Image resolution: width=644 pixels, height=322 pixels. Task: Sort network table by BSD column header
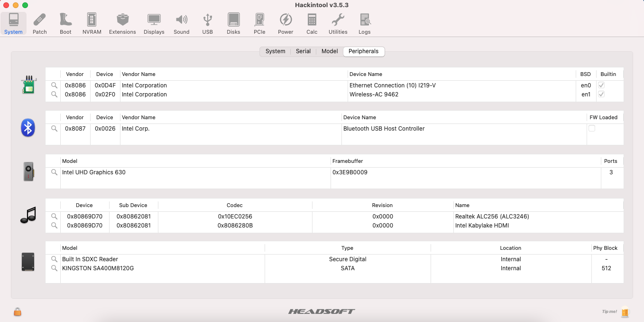[586, 74]
